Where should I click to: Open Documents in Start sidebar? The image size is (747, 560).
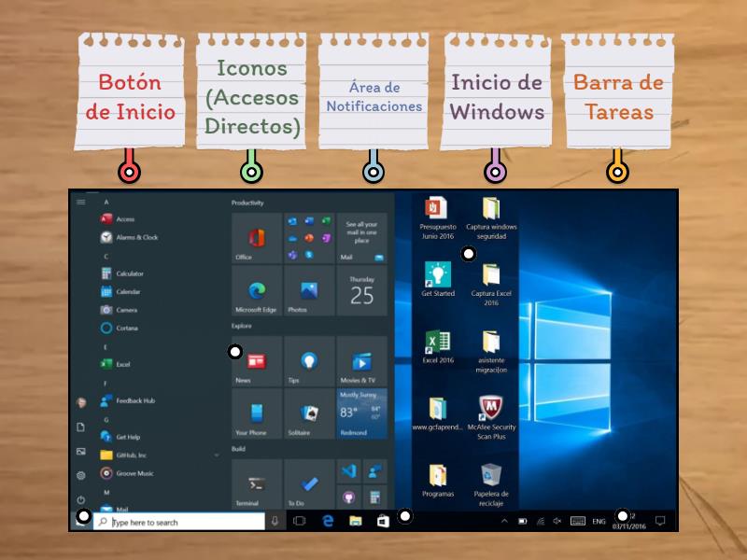click(81, 427)
